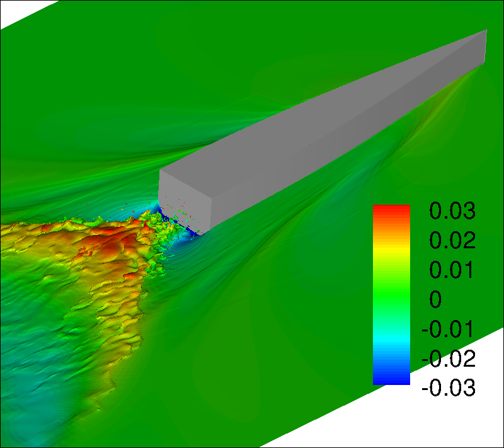The height and width of the screenshot is (448, 504).
Task: Click the rainbow color scale bar
Action: [x=391, y=295]
